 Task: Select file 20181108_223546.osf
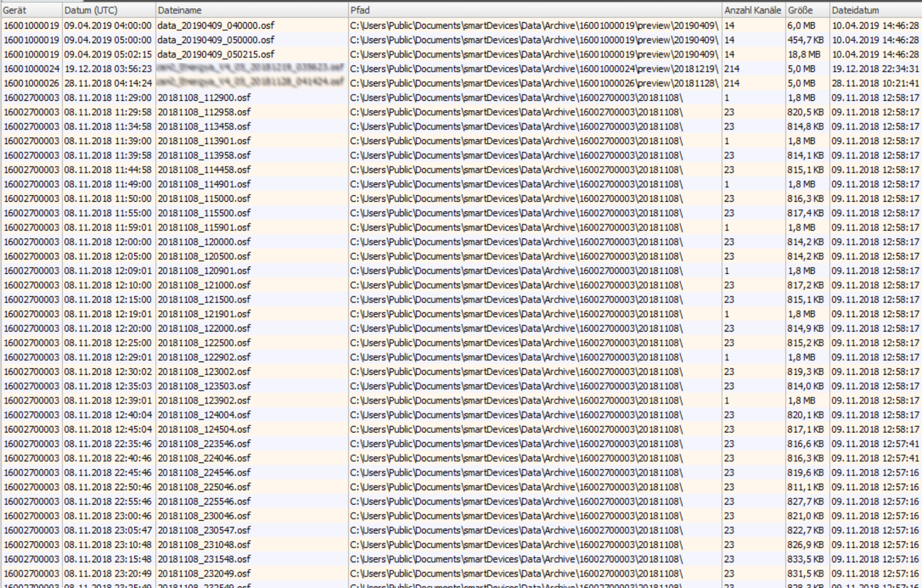[x=204, y=444]
